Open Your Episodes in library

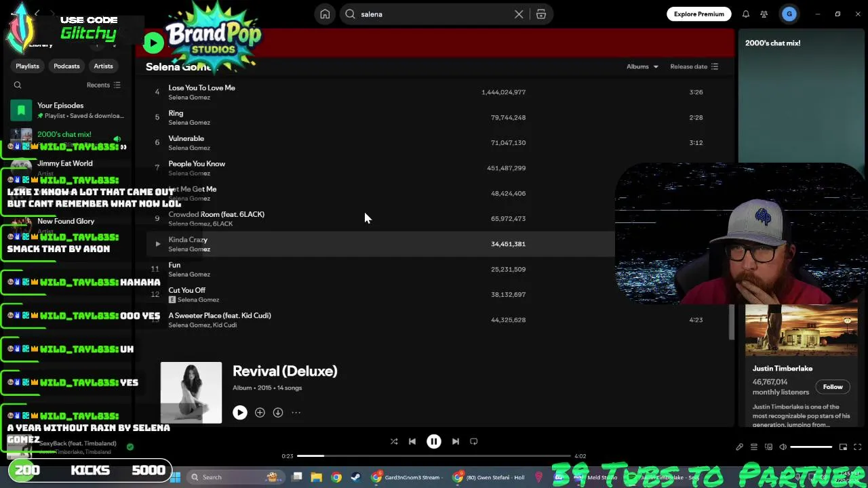[x=68, y=110]
